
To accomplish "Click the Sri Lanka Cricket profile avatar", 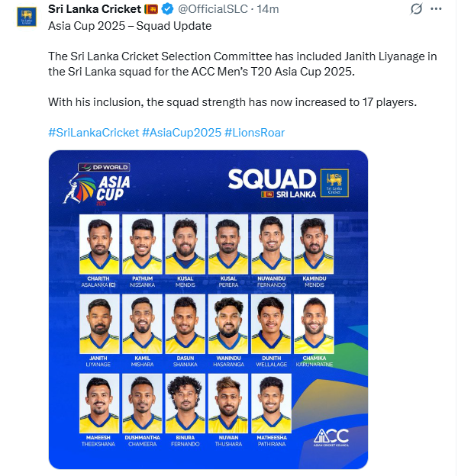I will [x=27, y=17].
